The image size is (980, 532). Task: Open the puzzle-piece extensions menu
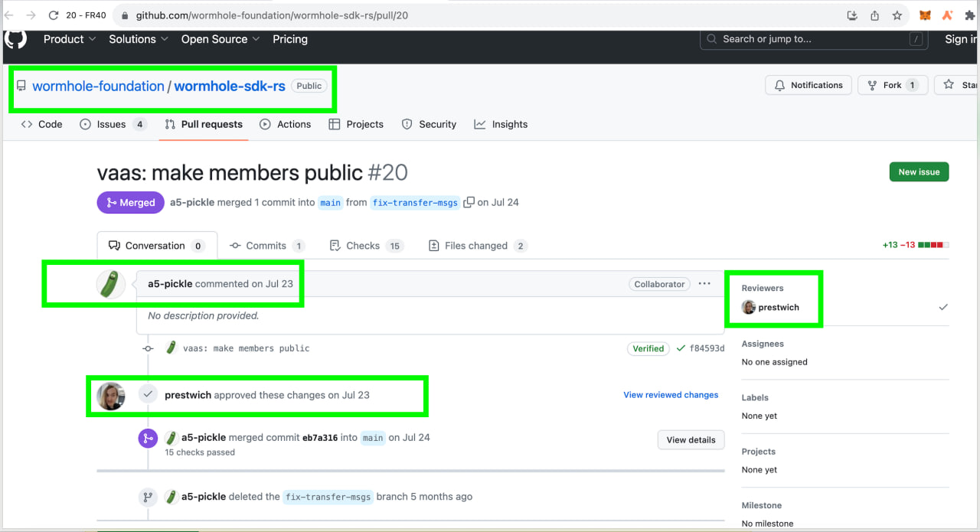pyautogui.click(x=970, y=15)
